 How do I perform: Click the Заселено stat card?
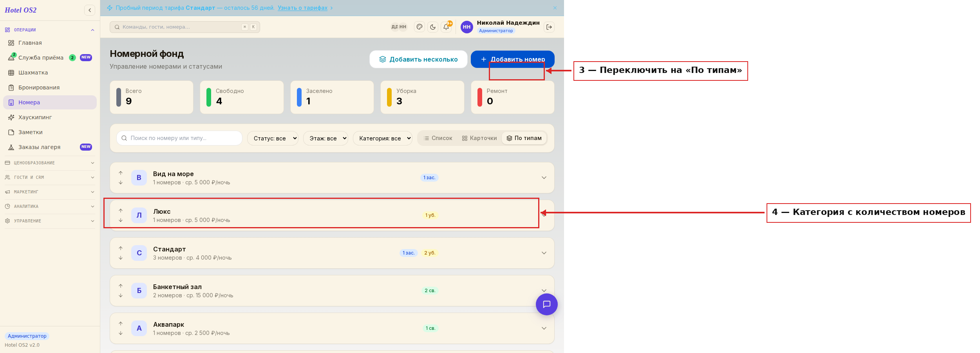(332, 97)
